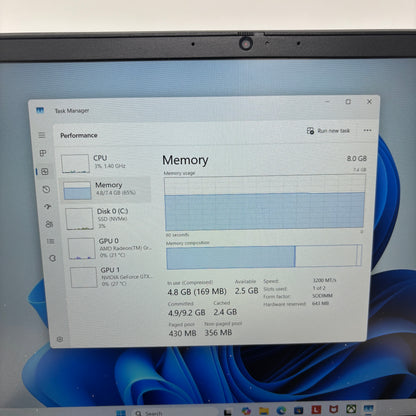
Task: Click the 8.0 GB total memory label
Action: 356,158
